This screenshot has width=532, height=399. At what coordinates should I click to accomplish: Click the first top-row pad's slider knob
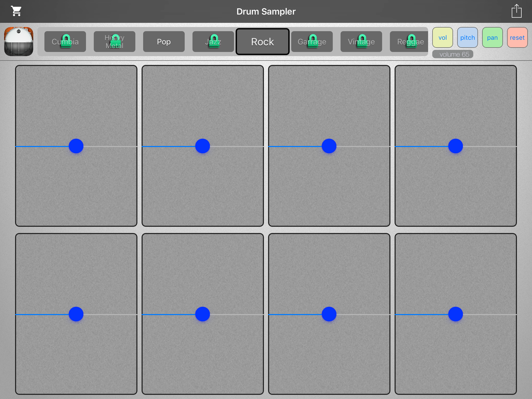click(76, 146)
